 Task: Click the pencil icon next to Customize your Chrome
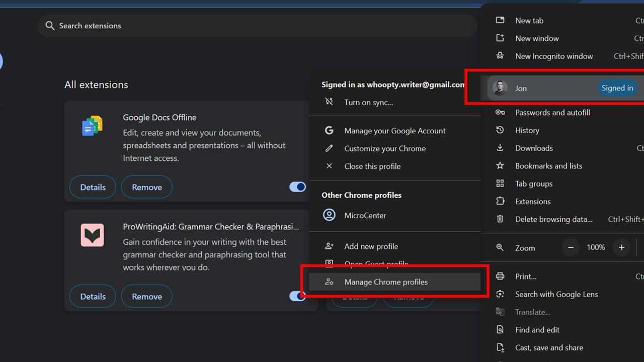329,148
